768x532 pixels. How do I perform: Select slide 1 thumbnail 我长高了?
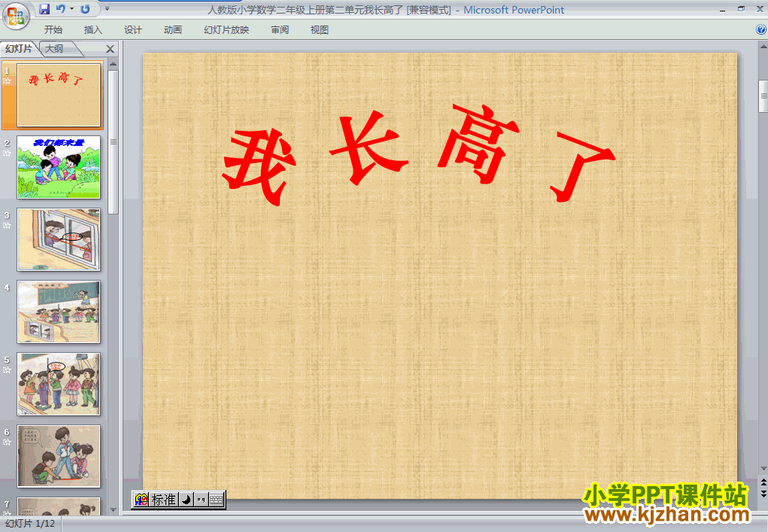(x=59, y=95)
